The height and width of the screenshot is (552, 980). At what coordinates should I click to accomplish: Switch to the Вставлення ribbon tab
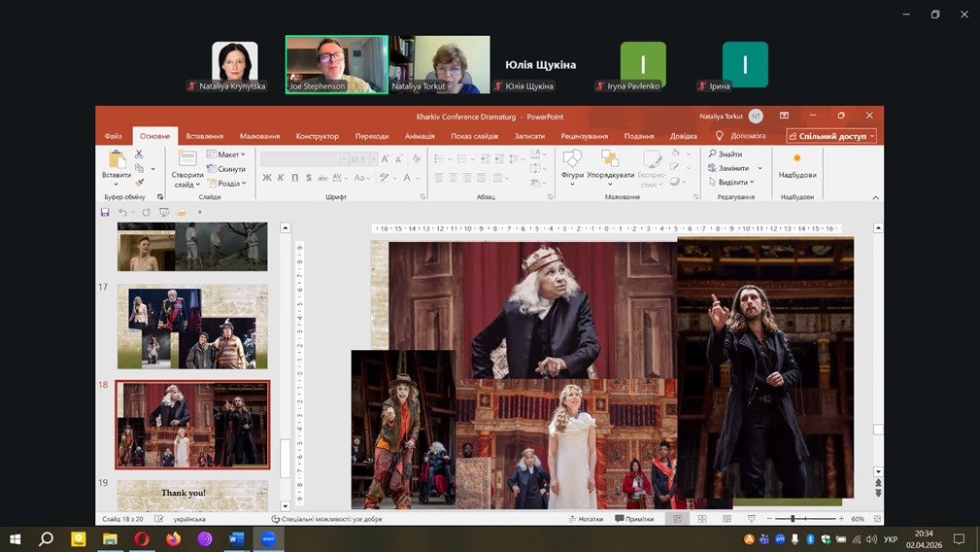(205, 137)
